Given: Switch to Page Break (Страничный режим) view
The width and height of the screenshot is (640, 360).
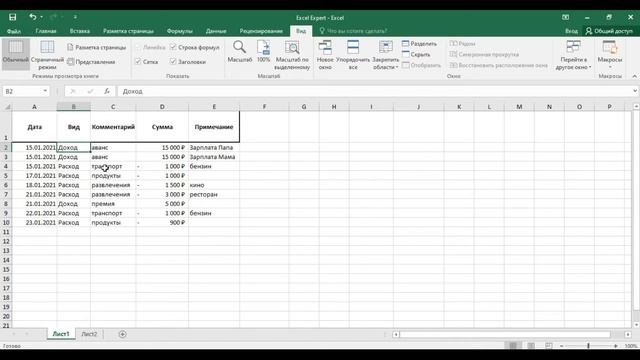Looking at the screenshot, I should 47,54.
